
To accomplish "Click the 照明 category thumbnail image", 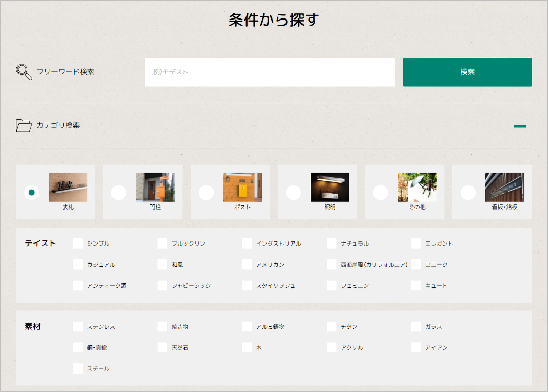I will 329,188.
